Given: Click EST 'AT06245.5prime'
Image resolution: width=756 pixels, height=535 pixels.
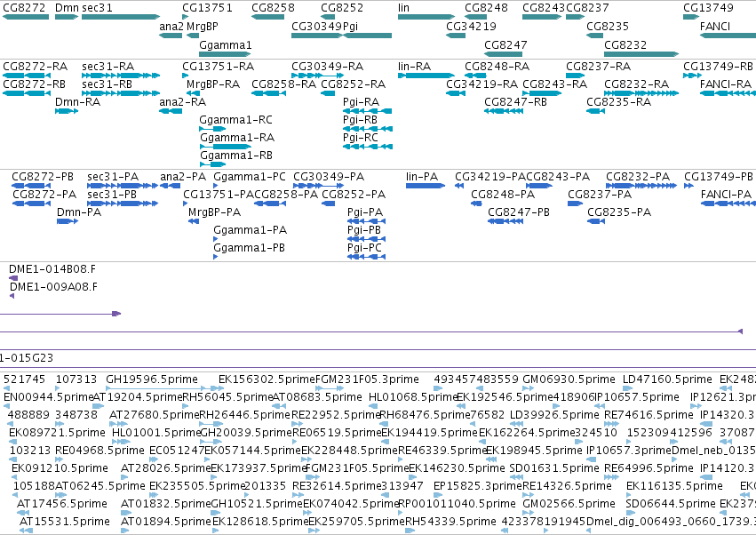Looking at the screenshot, I should coord(99,486).
